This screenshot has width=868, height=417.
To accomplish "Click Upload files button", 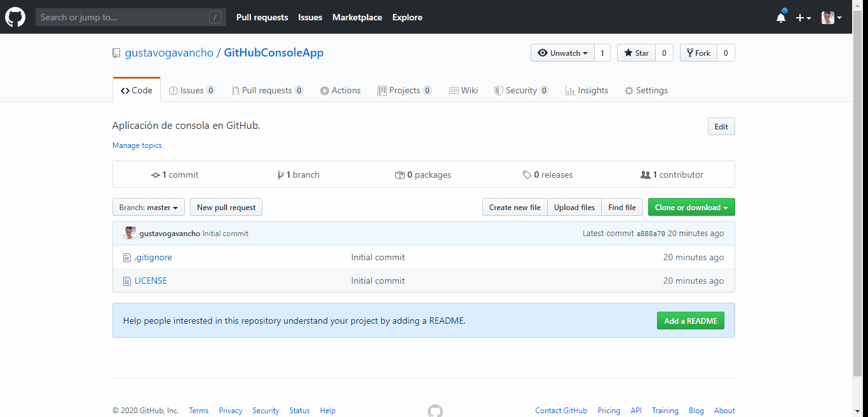I will click(x=574, y=207).
